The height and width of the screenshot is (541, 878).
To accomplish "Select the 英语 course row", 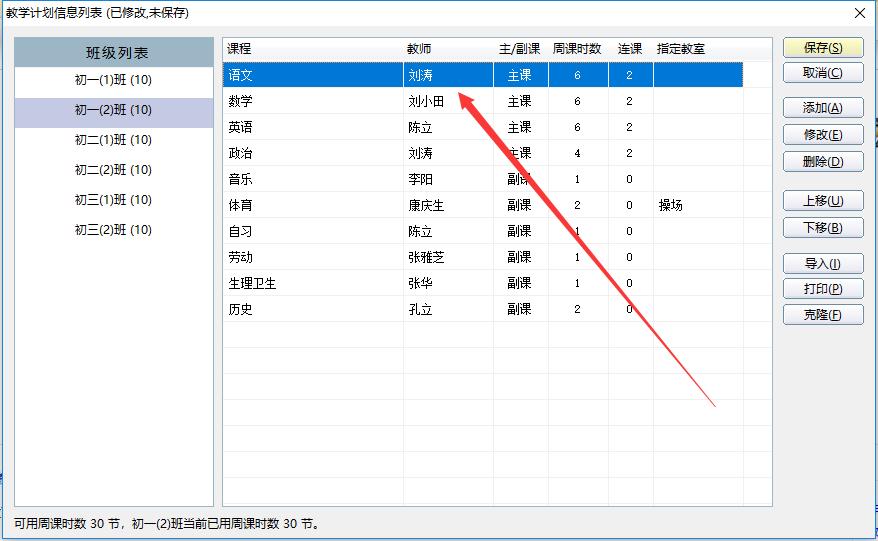I will pos(483,127).
